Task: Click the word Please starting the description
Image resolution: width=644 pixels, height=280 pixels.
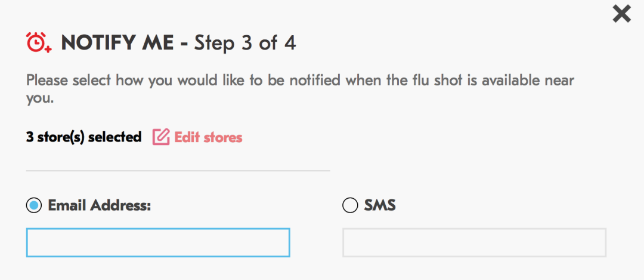Action: 47,80
